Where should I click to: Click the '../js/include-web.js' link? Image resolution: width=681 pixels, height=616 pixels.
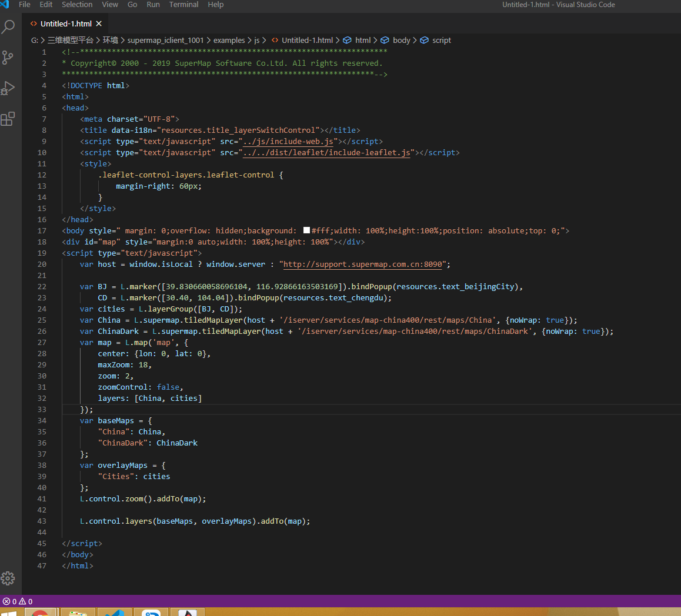point(288,142)
